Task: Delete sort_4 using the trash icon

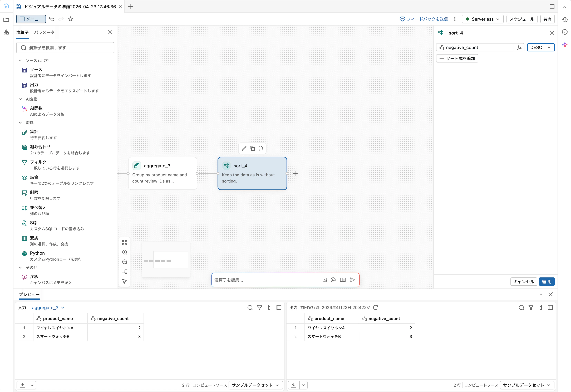Action: 261,148
